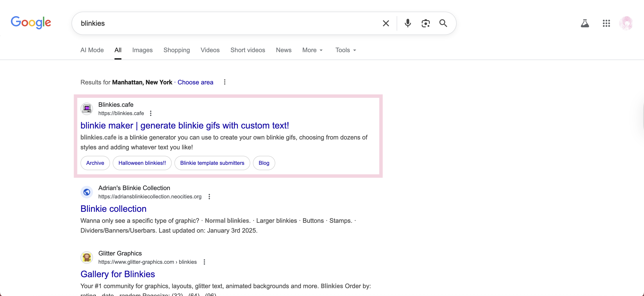Open the Choose area link
Viewport: 644px width, 296px height.
tap(195, 82)
